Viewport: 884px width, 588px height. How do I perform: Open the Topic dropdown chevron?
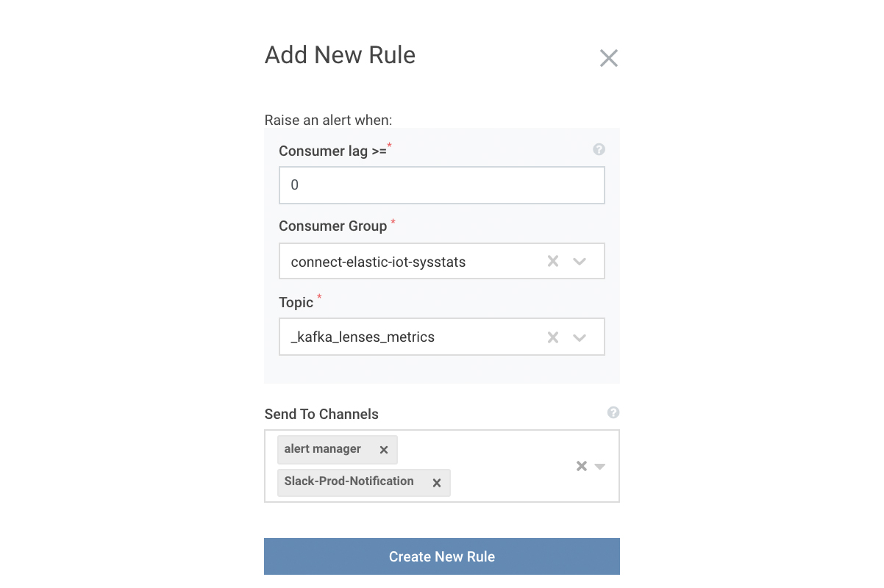point(580,337)
